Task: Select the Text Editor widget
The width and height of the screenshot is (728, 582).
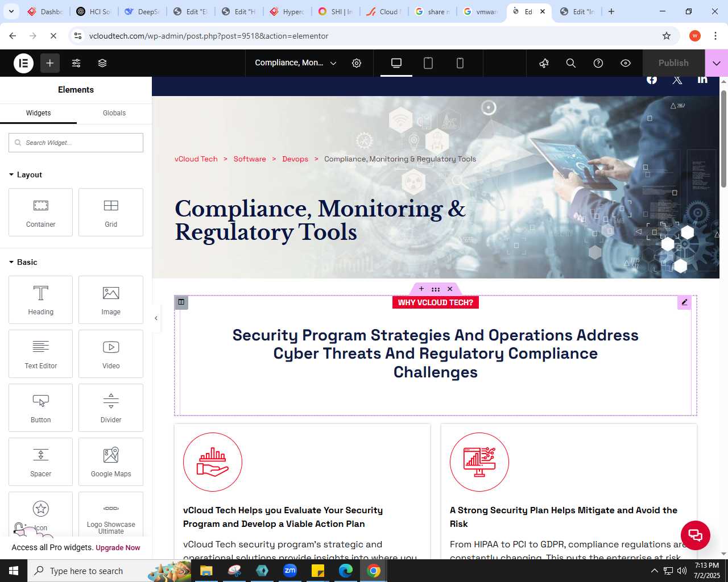Action: click(40, 354)
